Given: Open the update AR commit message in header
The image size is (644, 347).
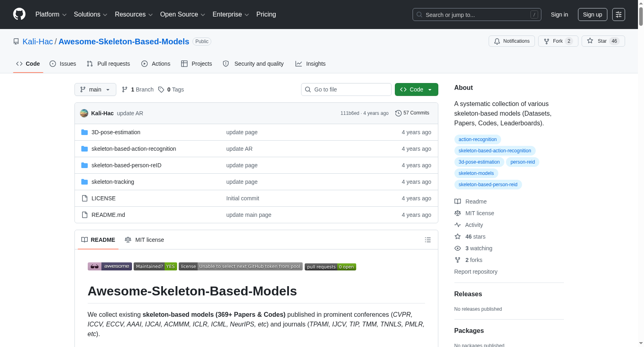Looking at the screenshot, I should click(130, 113).
